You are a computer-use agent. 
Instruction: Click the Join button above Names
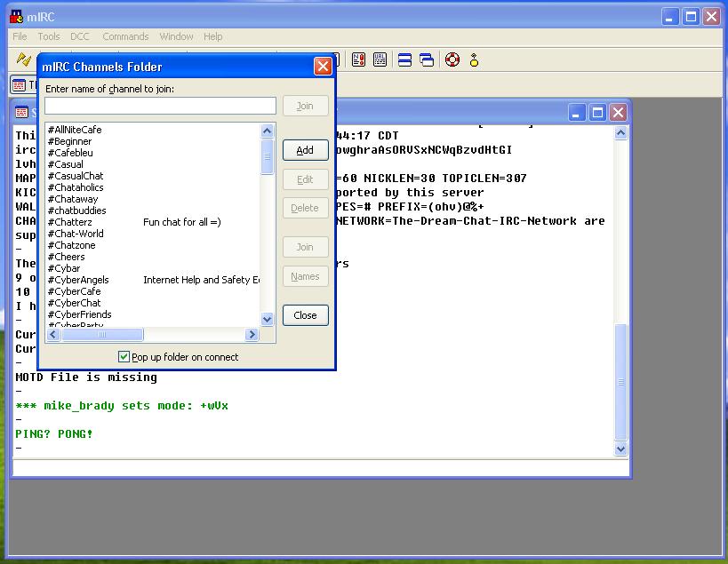tap(305, 247)
